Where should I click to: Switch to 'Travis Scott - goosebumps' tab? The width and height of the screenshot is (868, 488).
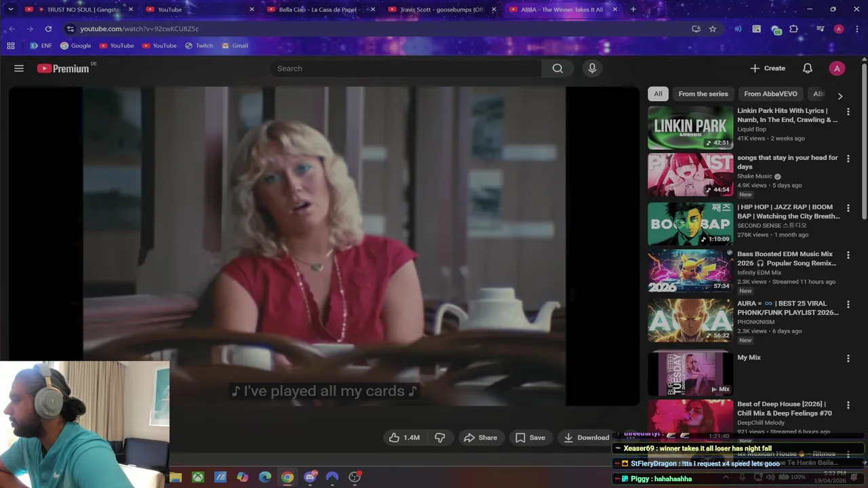click(442, 9)
